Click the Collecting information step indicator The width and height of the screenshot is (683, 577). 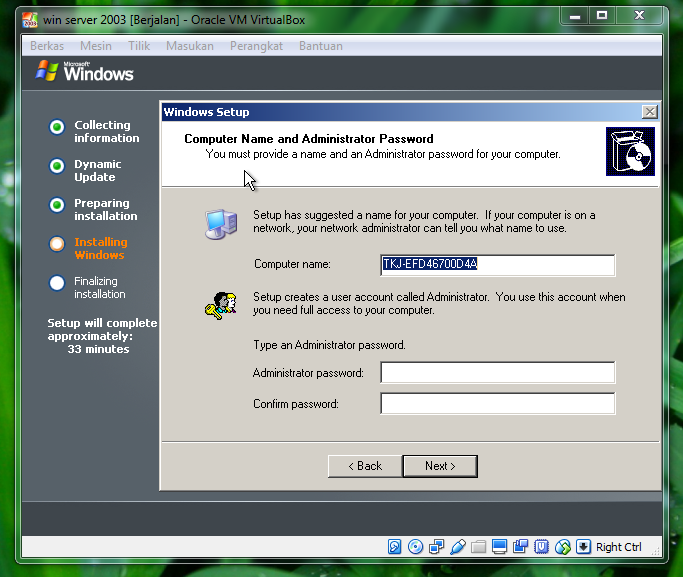tap(57, 127)
